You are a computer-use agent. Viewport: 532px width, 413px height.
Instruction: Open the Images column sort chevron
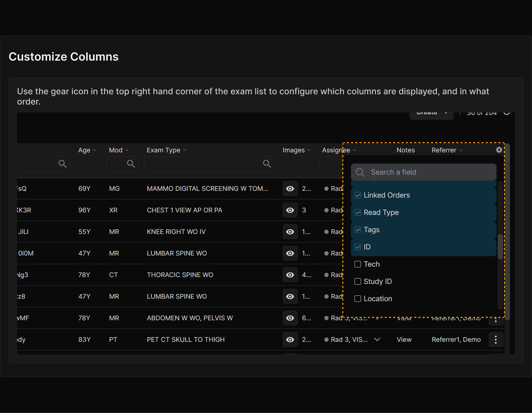pos(309,151)
